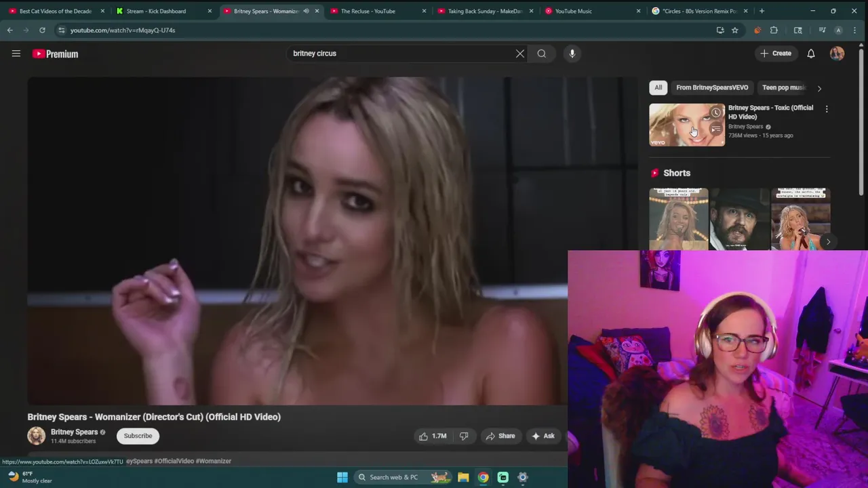Image resolution: width=868 pixels, height=488 pixels.
Task: Start voice search with the microphone
Action: coord(572,54)
